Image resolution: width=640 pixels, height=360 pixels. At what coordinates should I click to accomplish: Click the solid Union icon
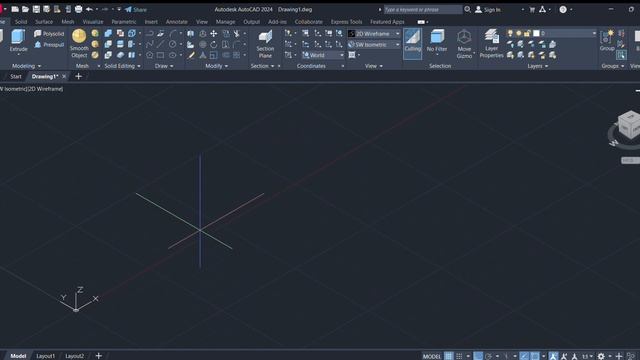point(108,33)
